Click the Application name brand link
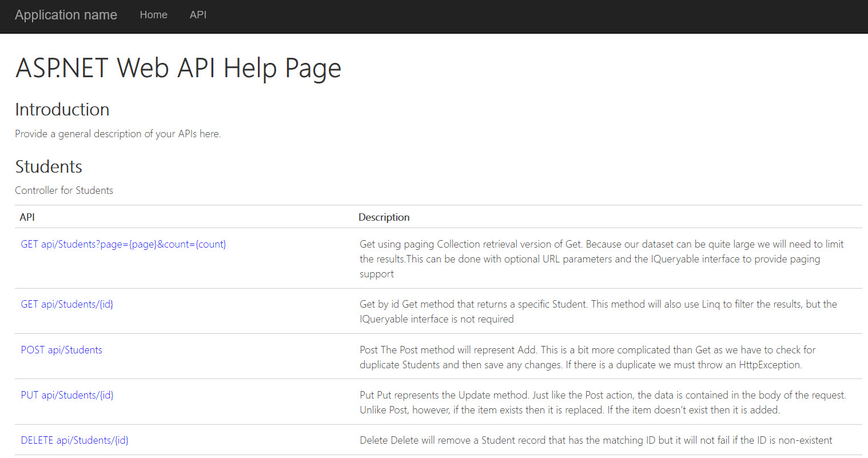The image size is (868, 458). coord(66,15)
